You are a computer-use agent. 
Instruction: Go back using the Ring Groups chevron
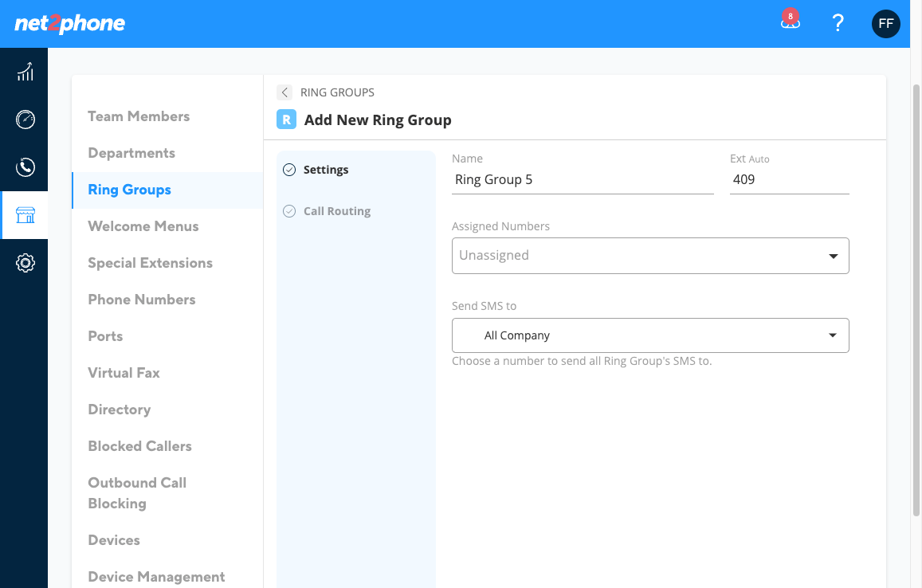coord(284,92)
